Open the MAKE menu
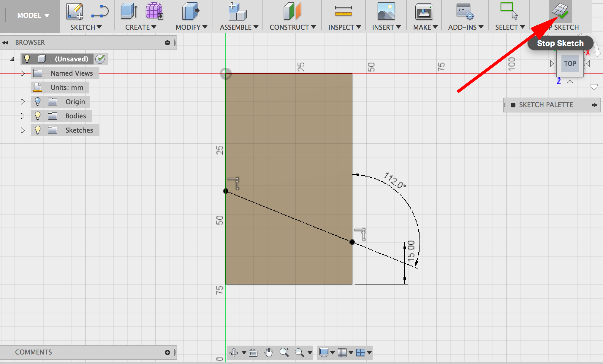Image resolution: width=603 pixels, height=364 pixels. tap(425, 27)
